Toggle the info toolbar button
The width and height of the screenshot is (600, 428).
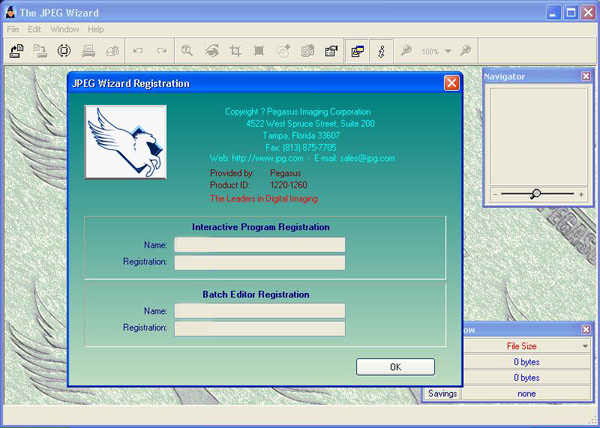[381, 50]
